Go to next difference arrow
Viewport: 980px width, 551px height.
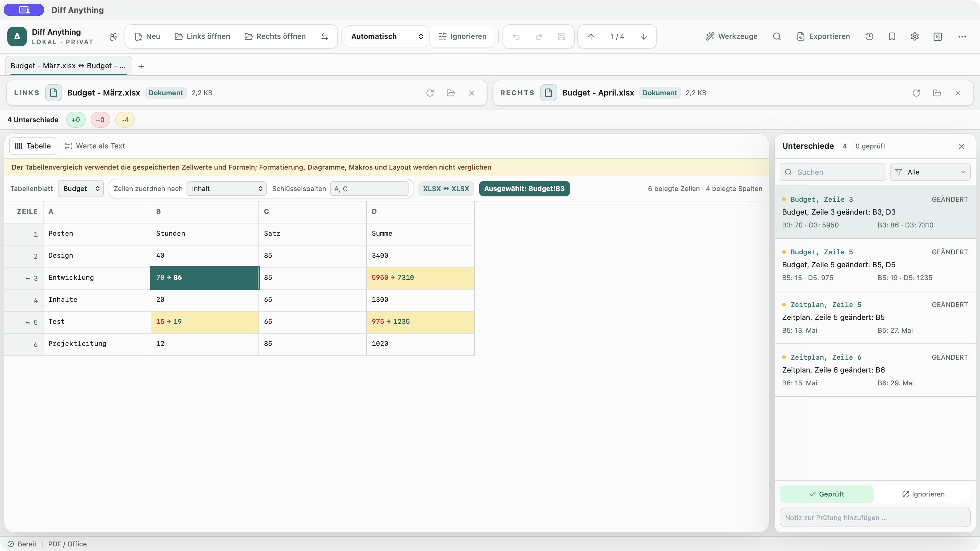click(644, 36)
